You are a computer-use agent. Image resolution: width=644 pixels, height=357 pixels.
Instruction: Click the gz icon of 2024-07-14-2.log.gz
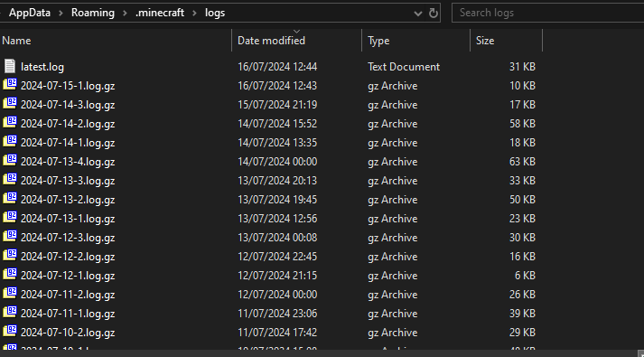click(10, 122)
